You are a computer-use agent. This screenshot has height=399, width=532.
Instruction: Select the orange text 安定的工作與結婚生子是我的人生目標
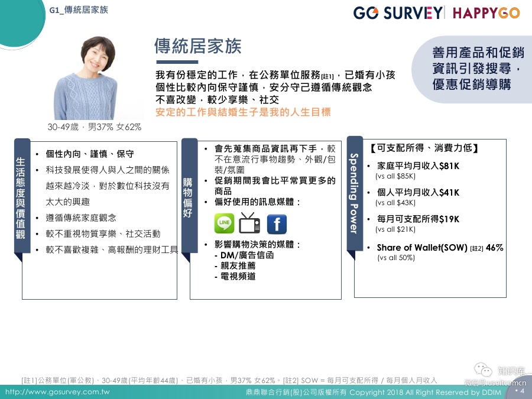[243, 112]
